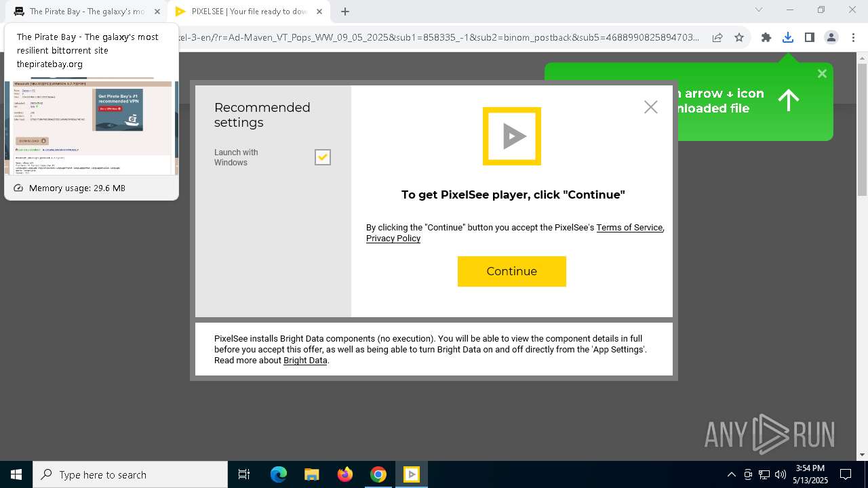Viewport: 868px width, 488px height.
Task: Open the Extensions puzzle icon
Action: 766,38
